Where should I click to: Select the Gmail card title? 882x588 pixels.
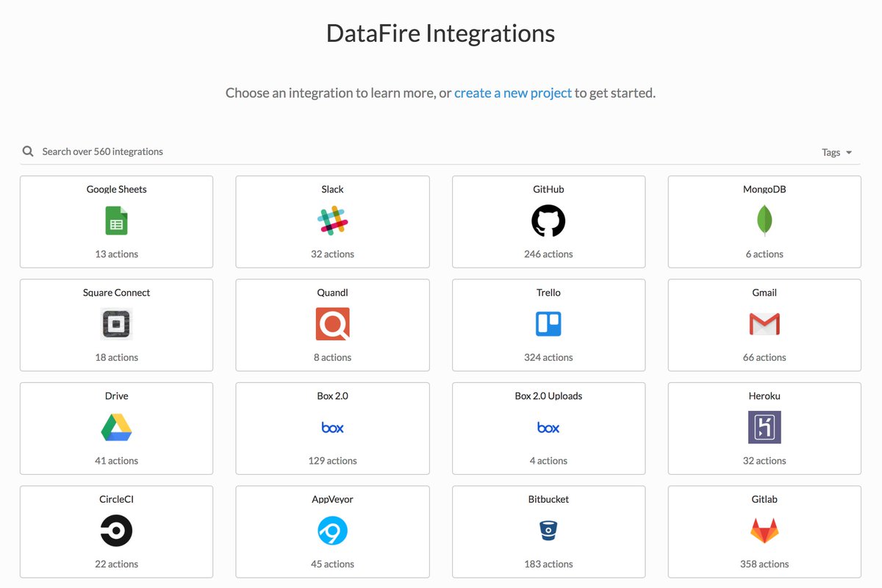click(764, 293)
